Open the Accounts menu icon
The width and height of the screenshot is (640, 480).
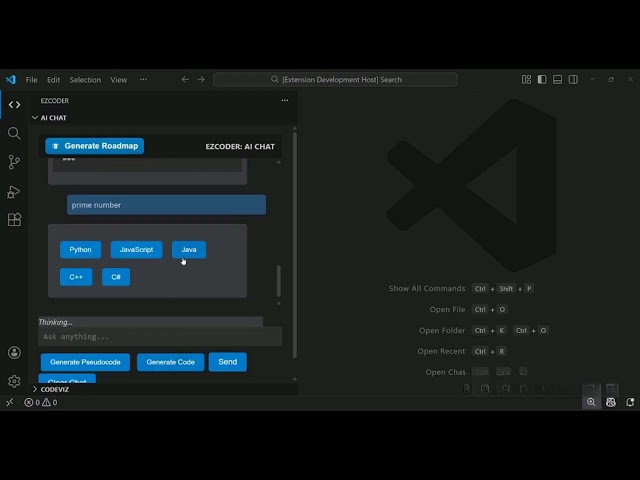click(14, 353)
